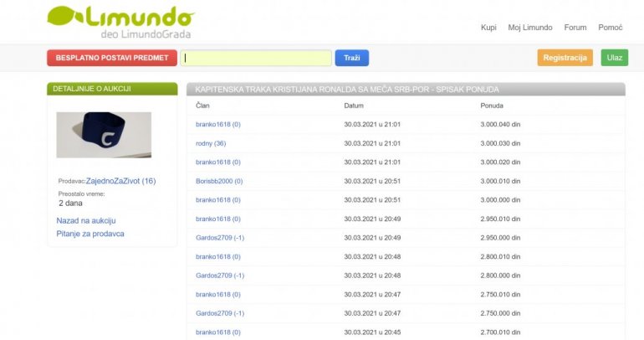Screen dimensions: 644x340
Task: Click the orange Registracija button
Action: point(565,58)
